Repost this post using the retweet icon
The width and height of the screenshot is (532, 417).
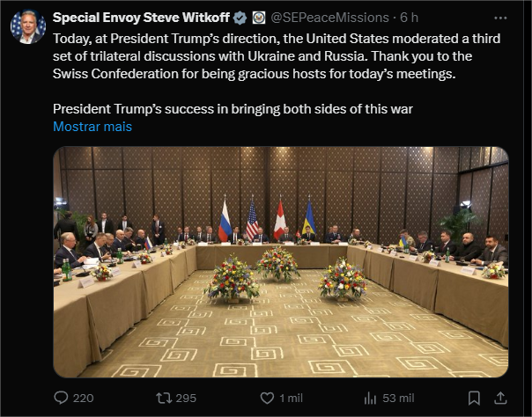[161, 398]
